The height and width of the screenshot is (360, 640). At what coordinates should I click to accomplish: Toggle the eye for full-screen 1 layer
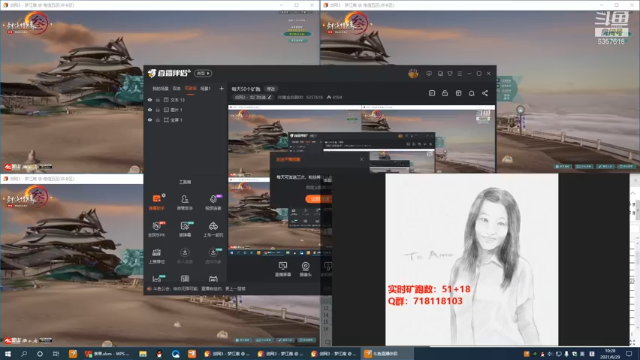(150, 120)
